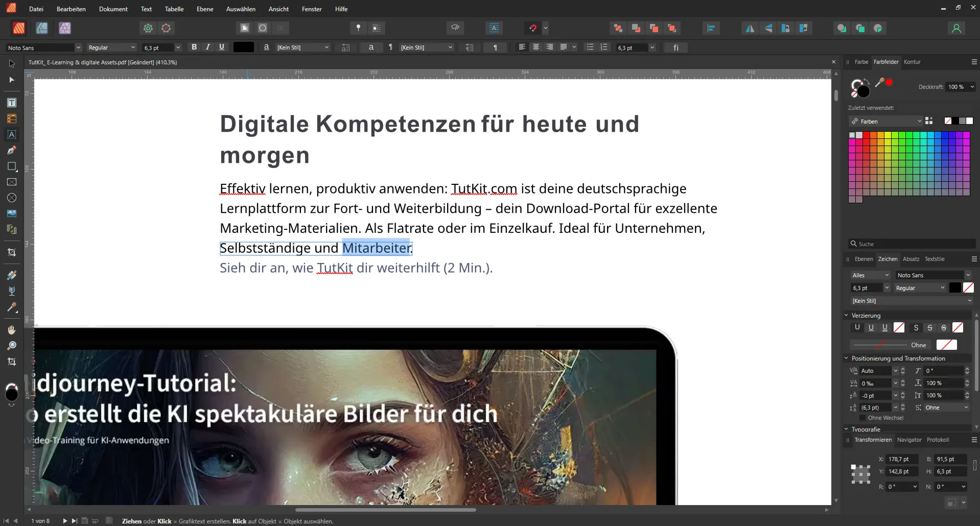Switch to the Kontur tab
Image resolution: width=980 pixels, height=526 pixels.
tap(912, 62)
